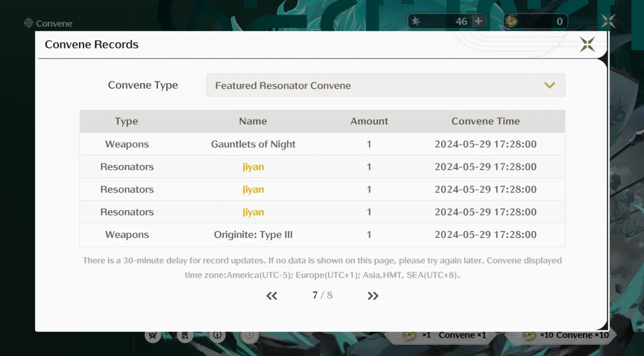Click amount 1 in Gauntlets of Night row
644x356 pixels.
(x=369, y=144)
